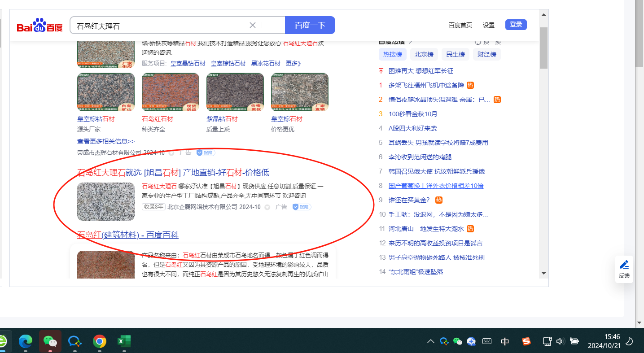The height and width of the screenshot is (353, 644).
Task: Click the page vertical scrollbar thumb
Action: (543, 47)
